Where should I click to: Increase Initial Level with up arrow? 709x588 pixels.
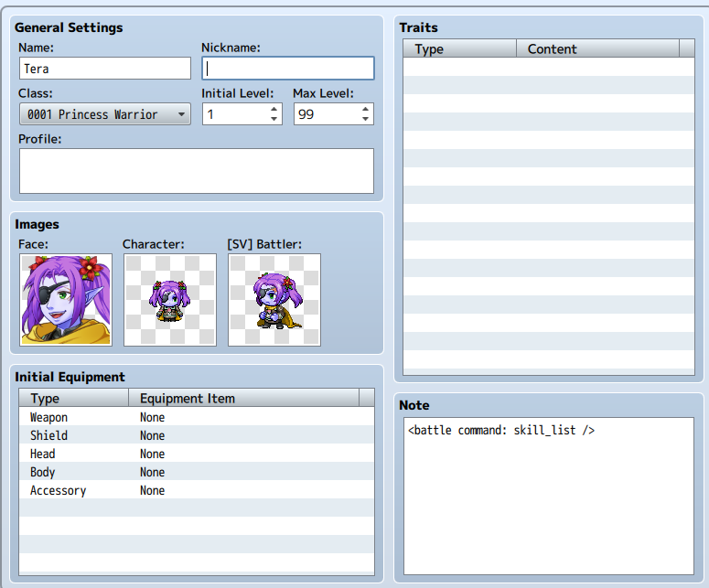(274, 109)
